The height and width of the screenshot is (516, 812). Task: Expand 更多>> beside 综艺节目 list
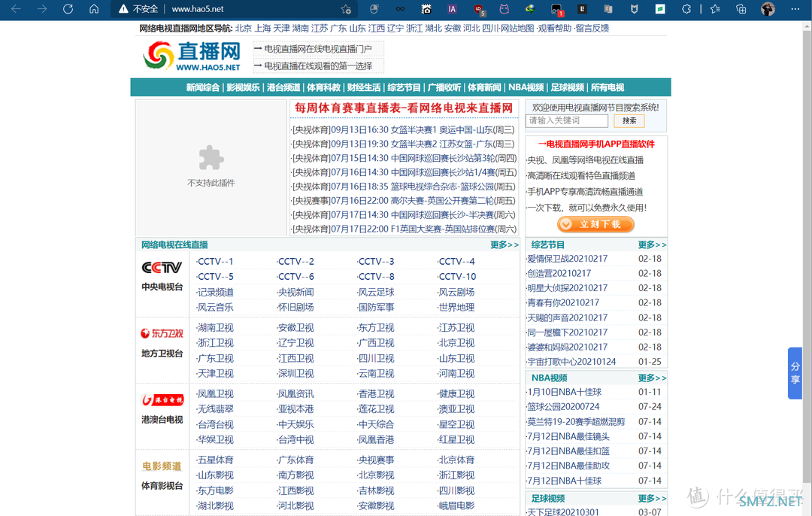tap(652, 244)
